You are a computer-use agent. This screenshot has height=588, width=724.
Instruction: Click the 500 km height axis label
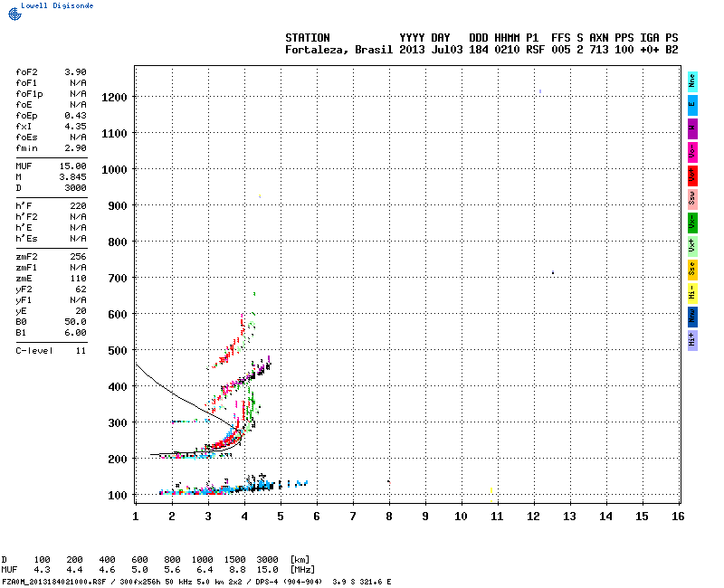pos(118,351)
